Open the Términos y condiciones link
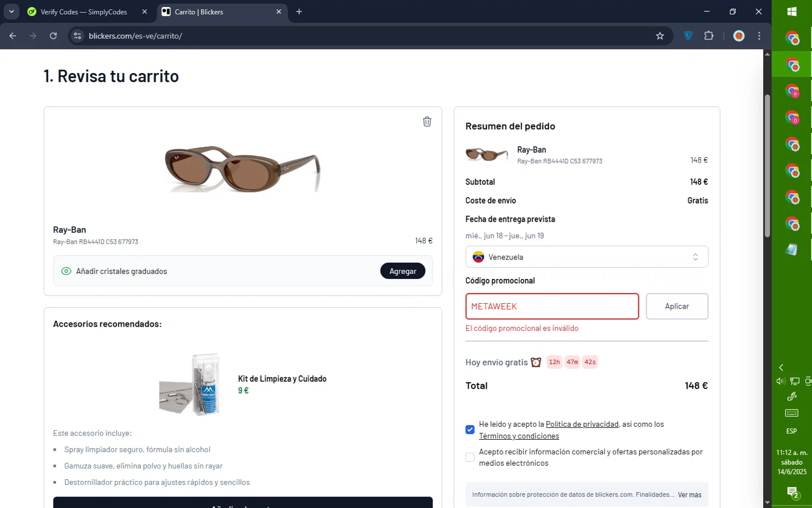The height and width of the screenshot is (508, 812). click(519, 437)
